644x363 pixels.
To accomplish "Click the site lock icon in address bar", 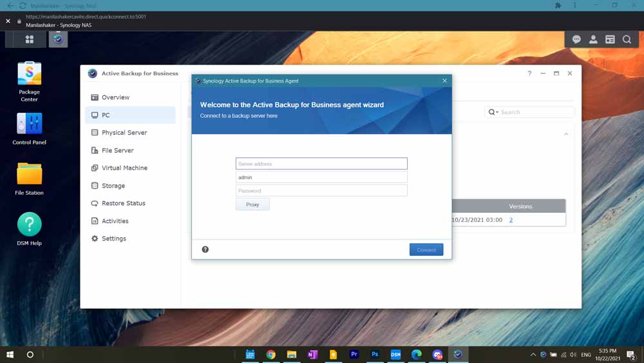I will (x=19, y=21).
